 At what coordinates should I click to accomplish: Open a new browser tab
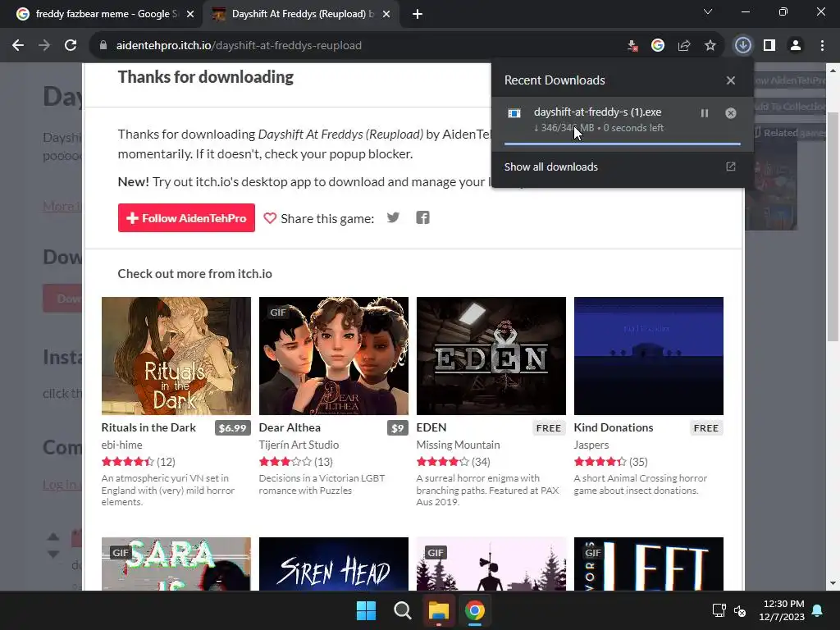point(418,15)
